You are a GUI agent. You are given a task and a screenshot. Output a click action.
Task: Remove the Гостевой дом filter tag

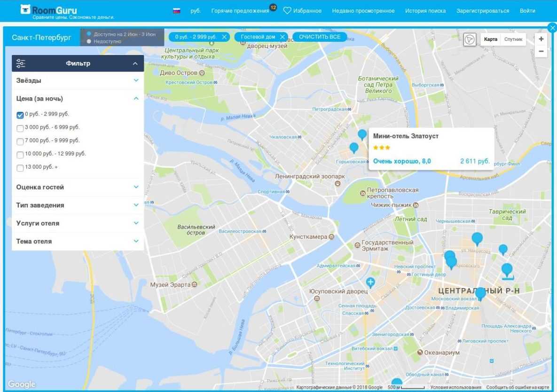coord(282,37)
